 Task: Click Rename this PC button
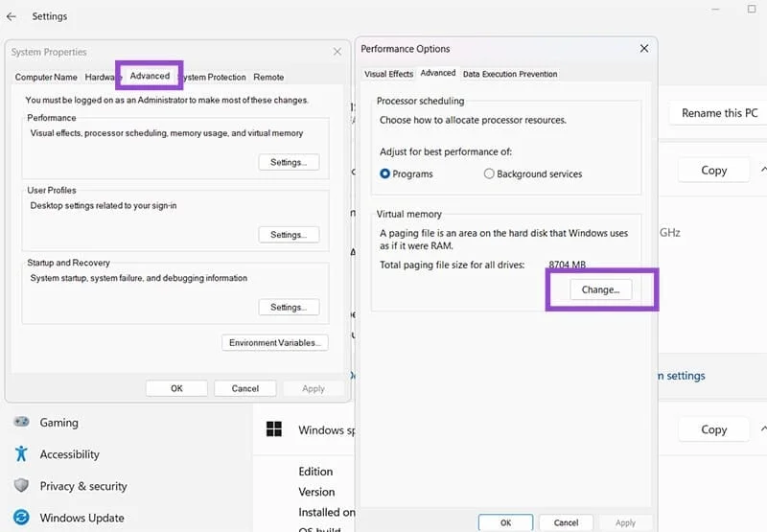[x=719, y=113]
